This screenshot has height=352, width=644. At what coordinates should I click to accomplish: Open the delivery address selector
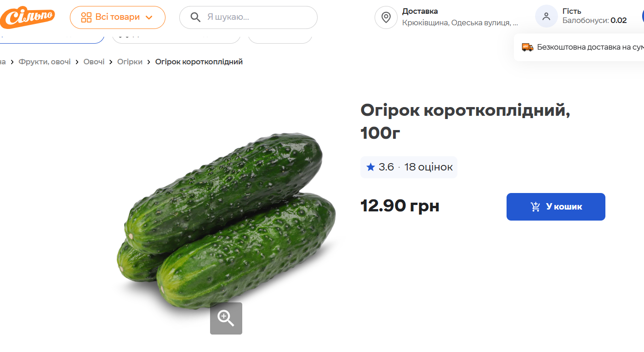point(459,22)
